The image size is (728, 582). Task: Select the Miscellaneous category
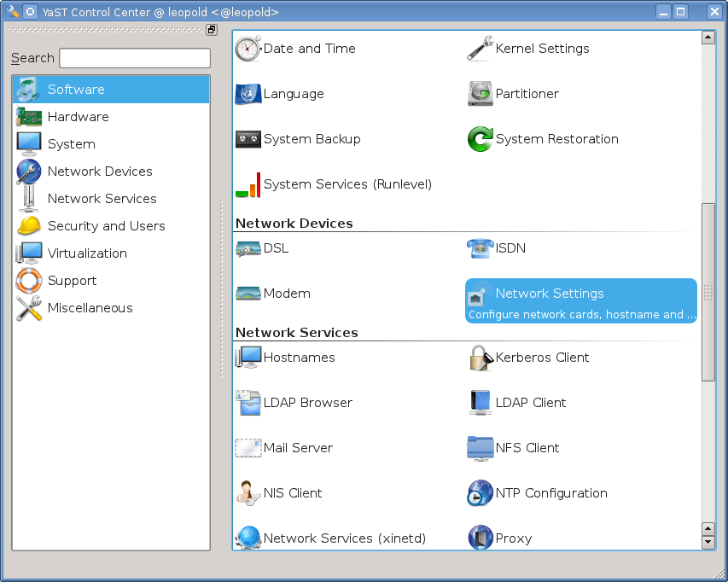coord(90,308)
